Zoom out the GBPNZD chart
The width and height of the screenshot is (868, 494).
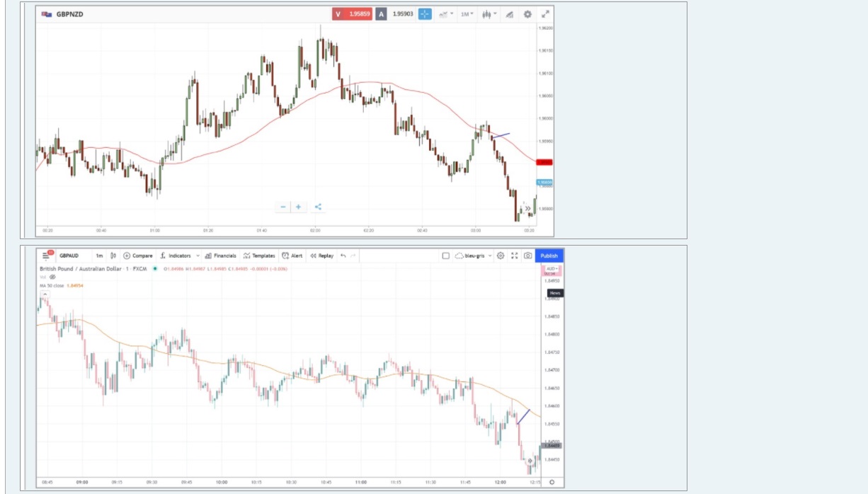283,207
